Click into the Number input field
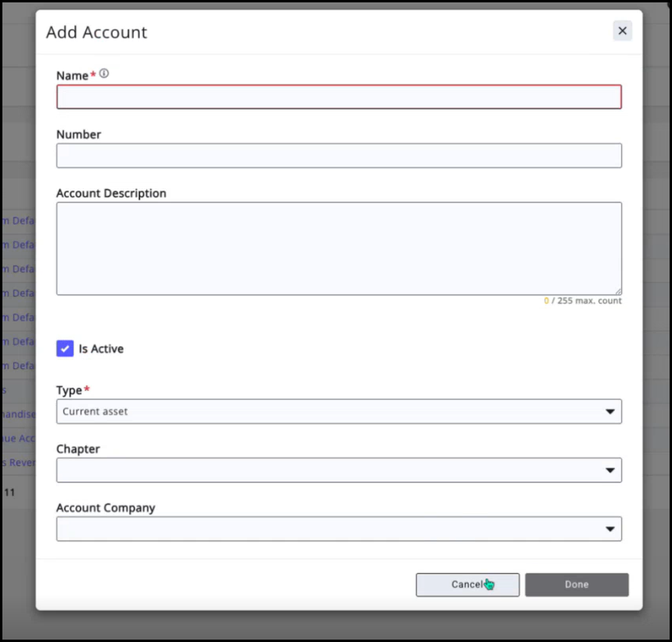Screen dimensions: 672x642 click(339, 156)
